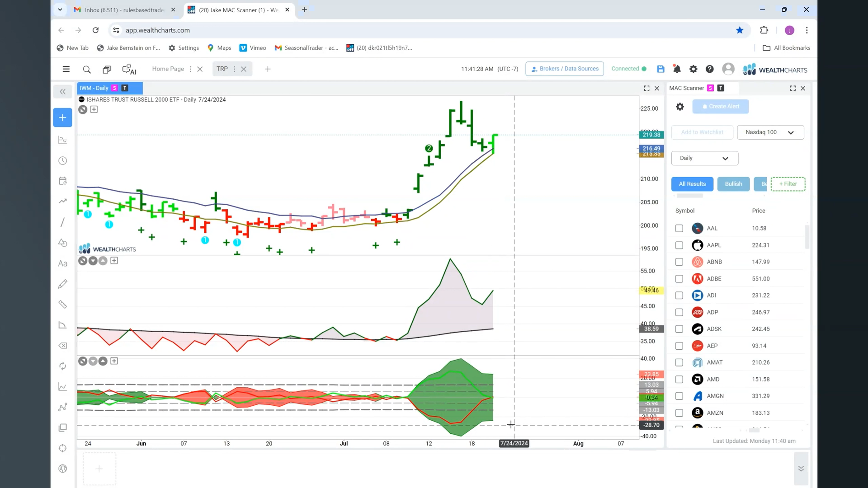Open Brokers / Data Sources button
Viewport: 868px width, 488px height.
565,69
